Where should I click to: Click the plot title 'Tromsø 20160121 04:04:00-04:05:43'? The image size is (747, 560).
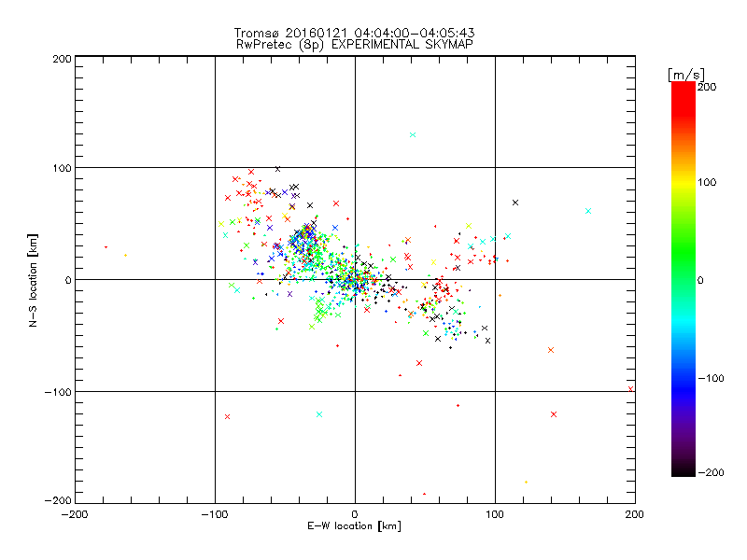[354, 33]
